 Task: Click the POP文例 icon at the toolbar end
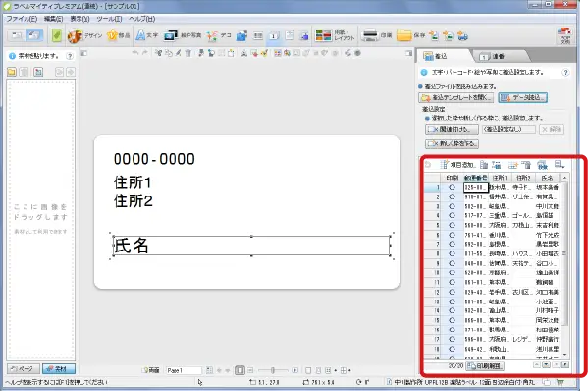(564, 35)
